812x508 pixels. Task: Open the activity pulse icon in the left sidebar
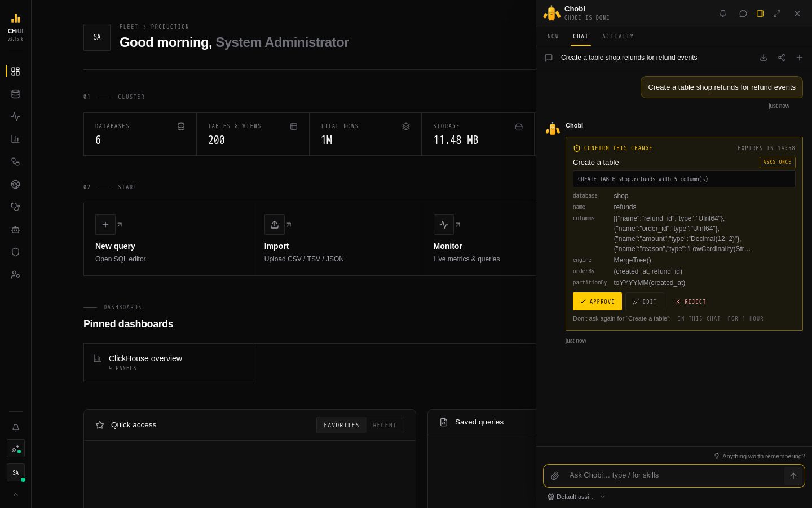[15, 117]
